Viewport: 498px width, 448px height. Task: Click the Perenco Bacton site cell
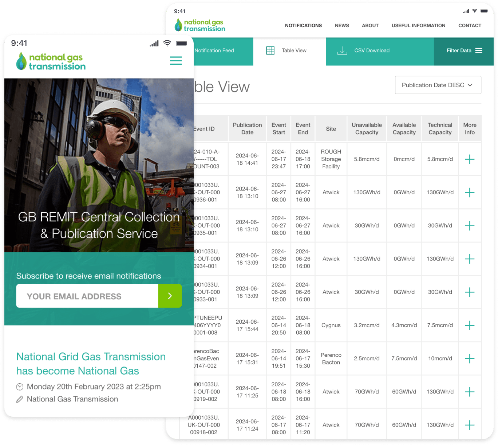point(331,359)
